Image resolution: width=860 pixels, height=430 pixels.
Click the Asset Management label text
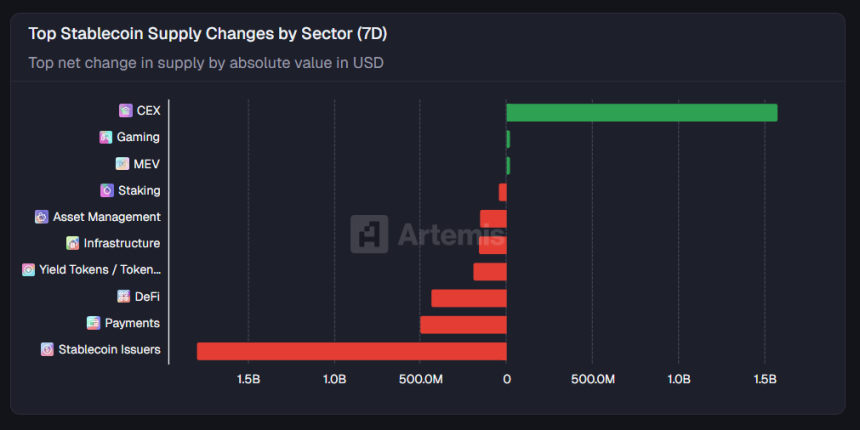coord(106,217)
